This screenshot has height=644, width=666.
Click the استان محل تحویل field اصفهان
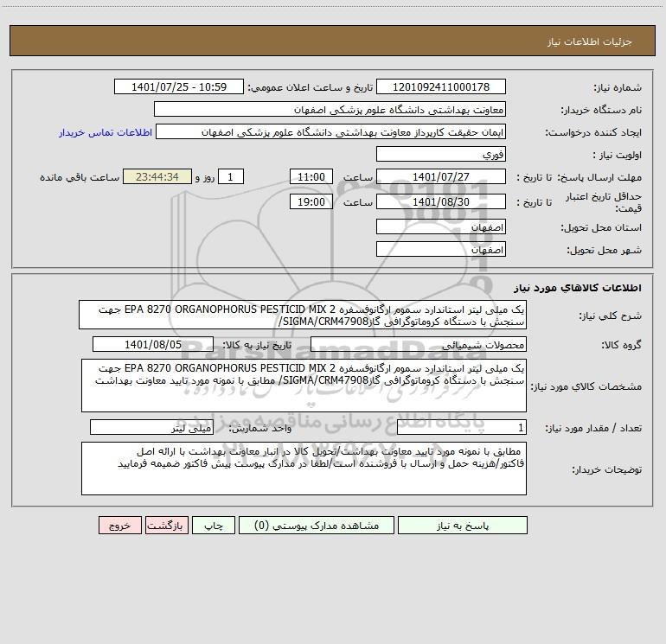[441, 226]
